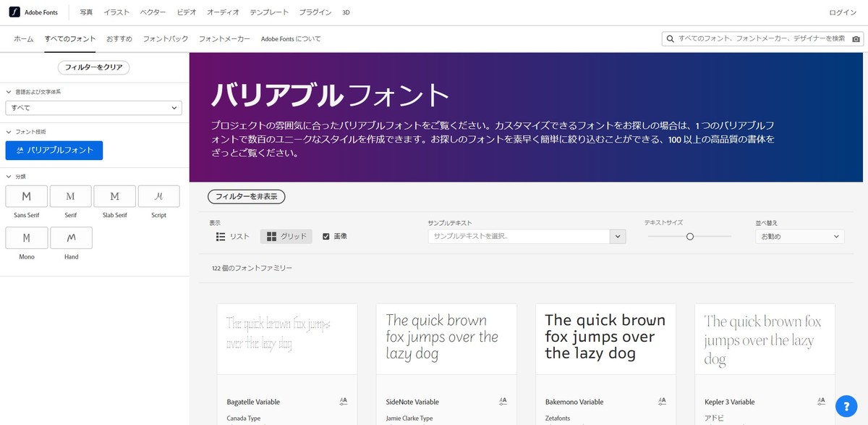The width and height of the screenshot is (868, 425).
Task: Open the オーディオ menu item
Action: tap(223, 12)
